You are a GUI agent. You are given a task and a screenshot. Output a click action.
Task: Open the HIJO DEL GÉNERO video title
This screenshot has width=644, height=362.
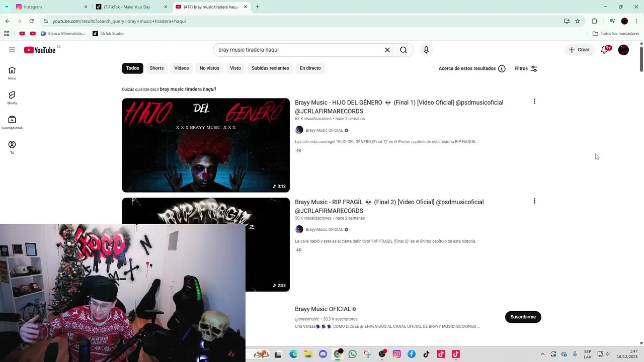[399, 107]
